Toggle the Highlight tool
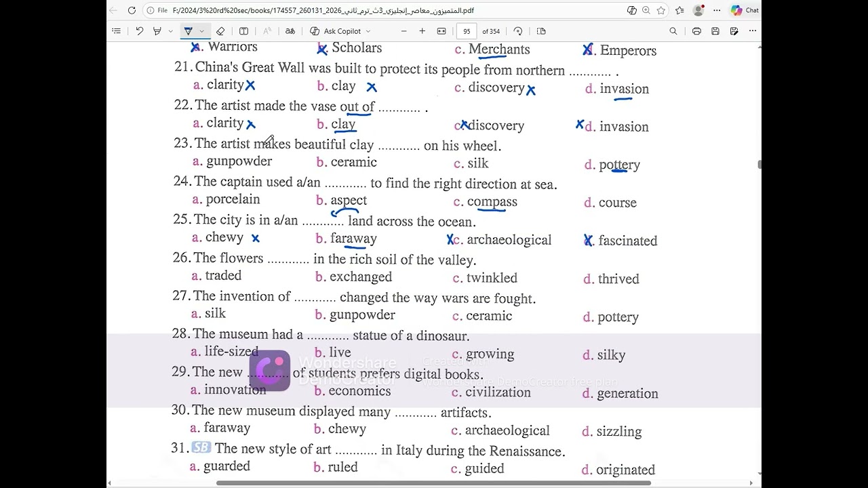The width and height of the screenshot is (868, 488). (x=157, y=31)
